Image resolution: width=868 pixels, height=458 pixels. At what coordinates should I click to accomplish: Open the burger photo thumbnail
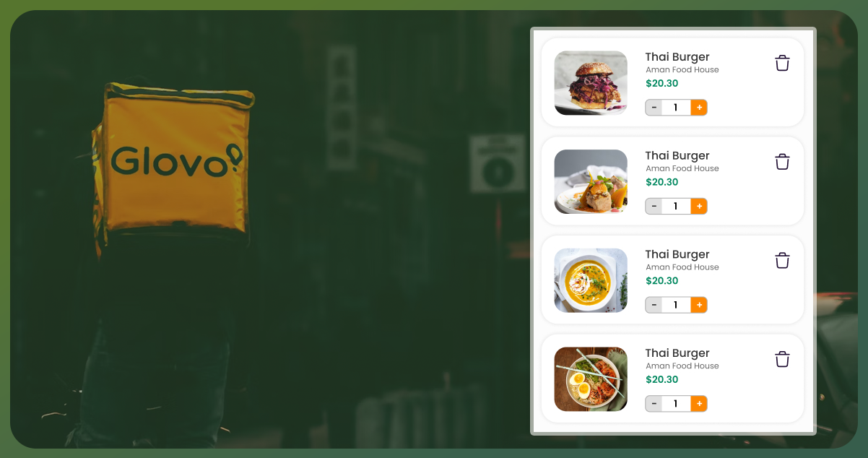point(591,83)
